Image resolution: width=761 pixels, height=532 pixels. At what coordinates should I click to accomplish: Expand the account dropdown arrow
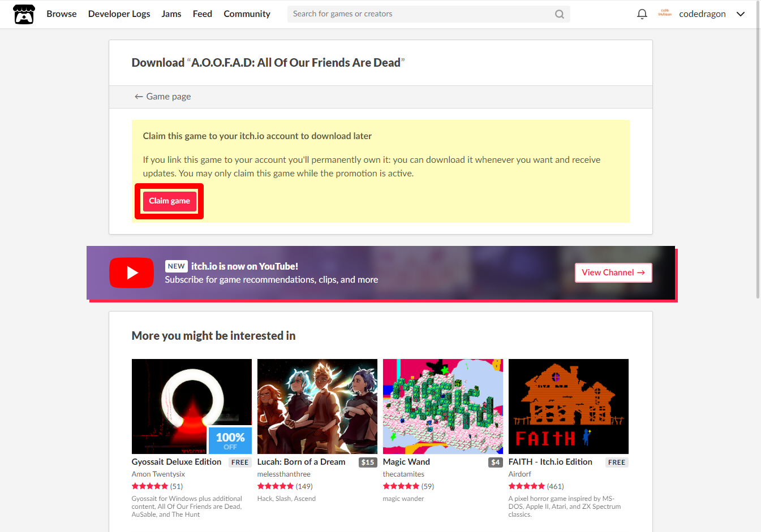click(x=740, y=14)
